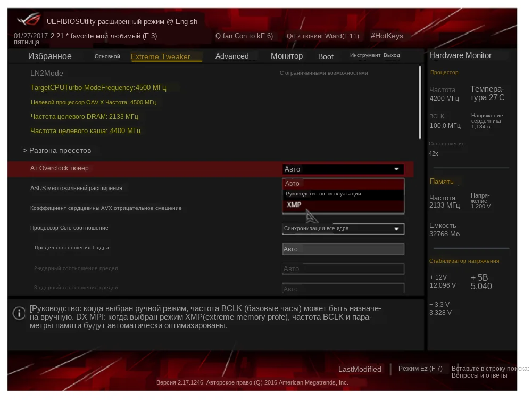
Task: Click Вопросы и ответы search link
Action: point(479,375)
